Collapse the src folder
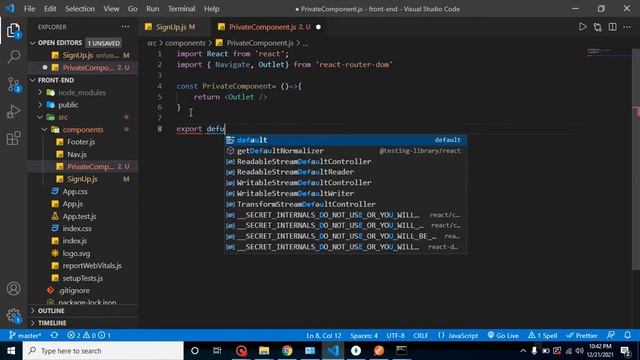 pos(40,117)
